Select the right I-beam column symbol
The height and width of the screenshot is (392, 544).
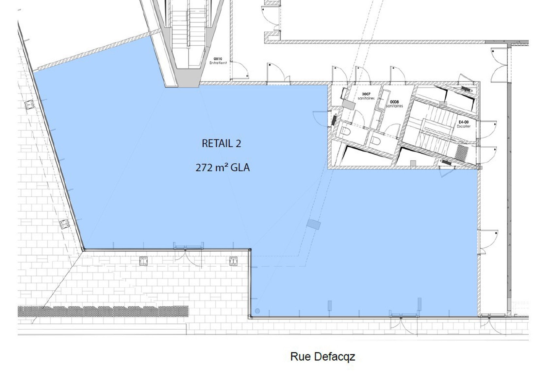(x=233, y=261)
